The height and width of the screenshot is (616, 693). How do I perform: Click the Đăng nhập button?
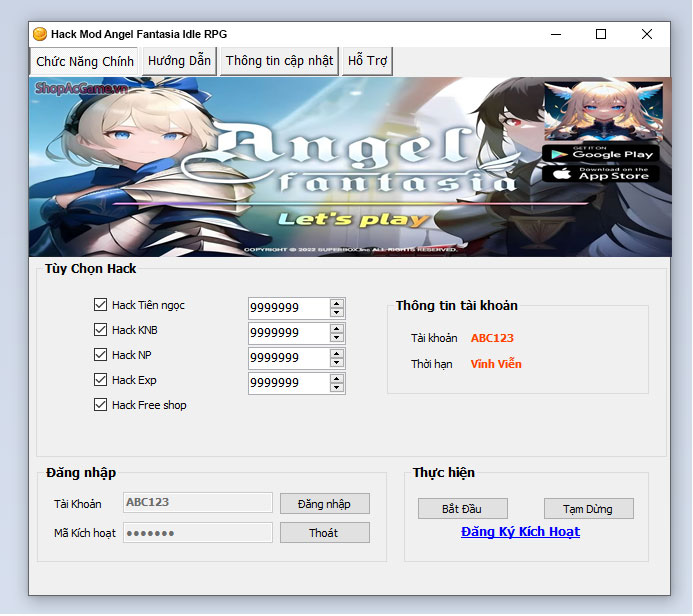coord(325,504)
